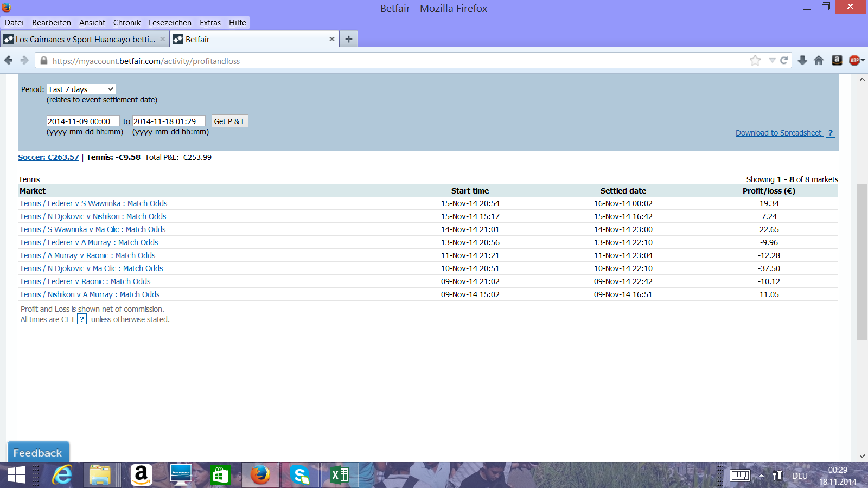Click the padlock site identity icon
The height and width of the screenshot is (488, 868).
pyautogui.click(x=44, y=61)
